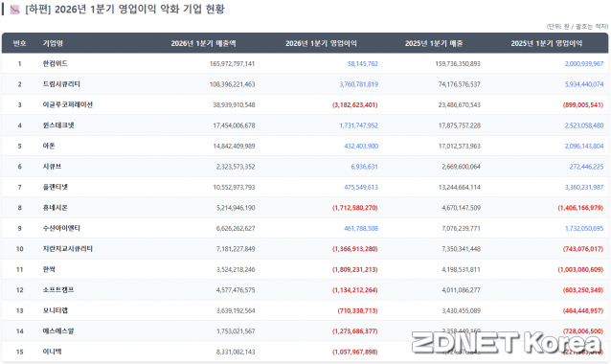
Task: Click revenue value '108,396,221,463'
Action: 233,84
